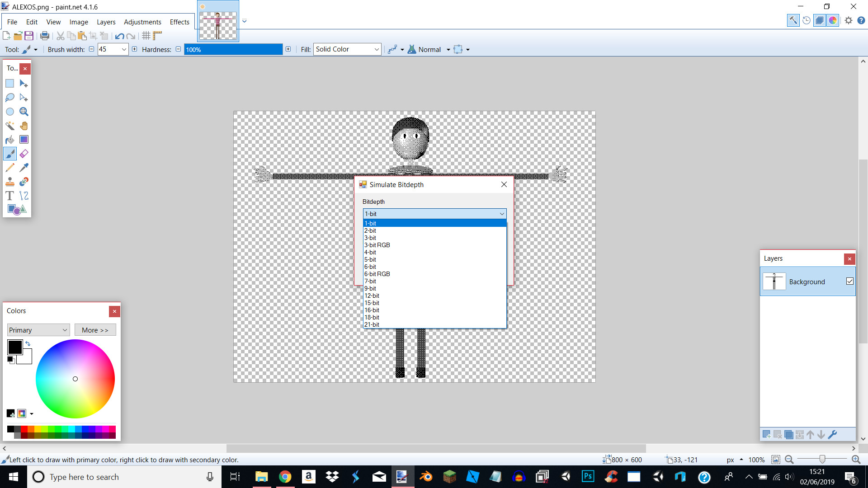Select the Magic Wand tool
The image size is (868, 488).
tap(10, 126)
